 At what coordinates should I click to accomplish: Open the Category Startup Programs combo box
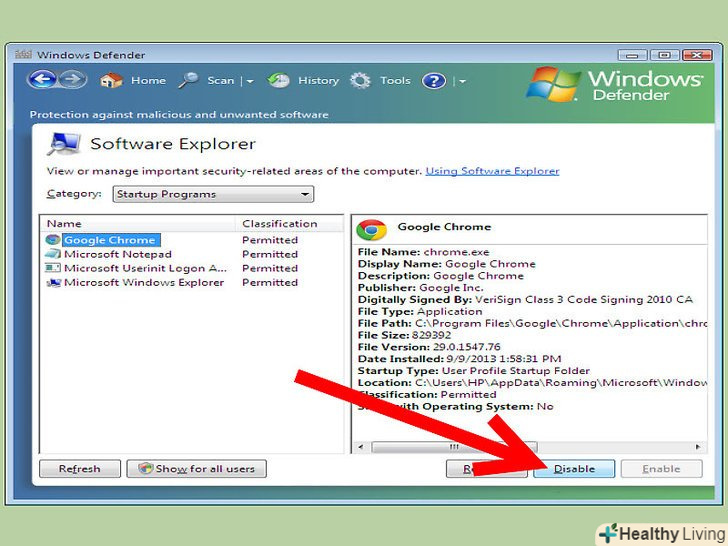[x=213, y=194]
